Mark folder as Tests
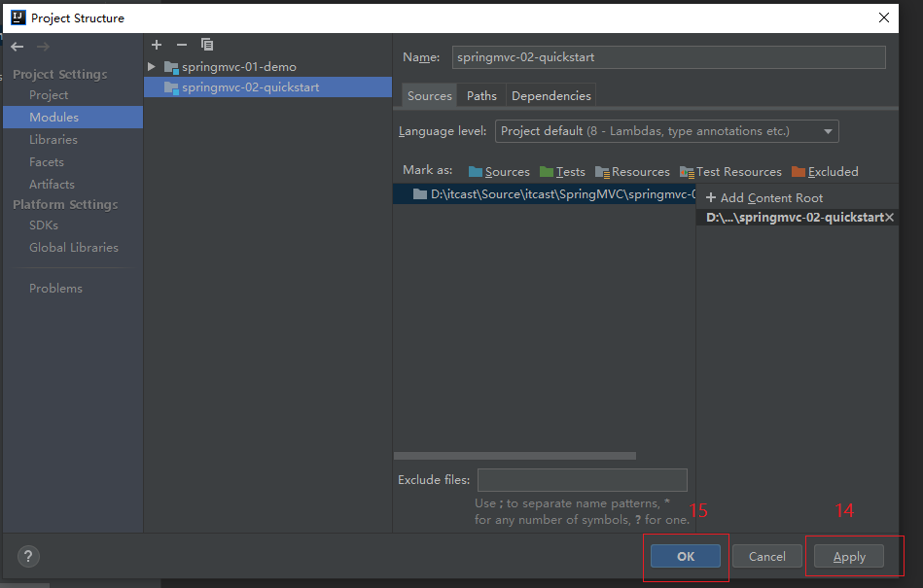 point(562,172)
